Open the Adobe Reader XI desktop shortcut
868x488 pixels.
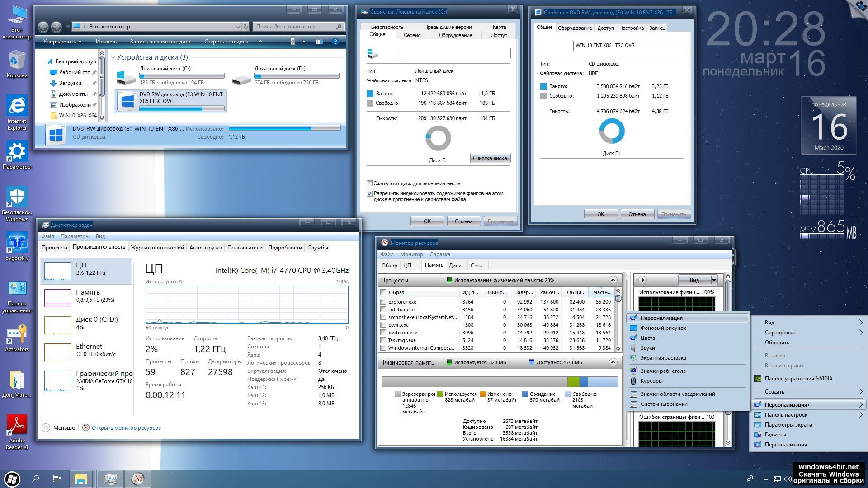tap(17, 426)
